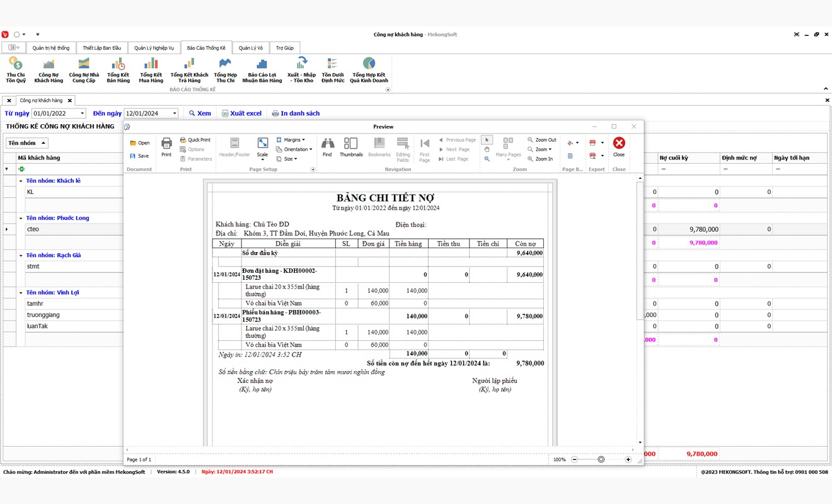Screen dimensions: 832x504
Task: Open the Thu Chi Tồn Quỹ report
Action: point(16,69)
